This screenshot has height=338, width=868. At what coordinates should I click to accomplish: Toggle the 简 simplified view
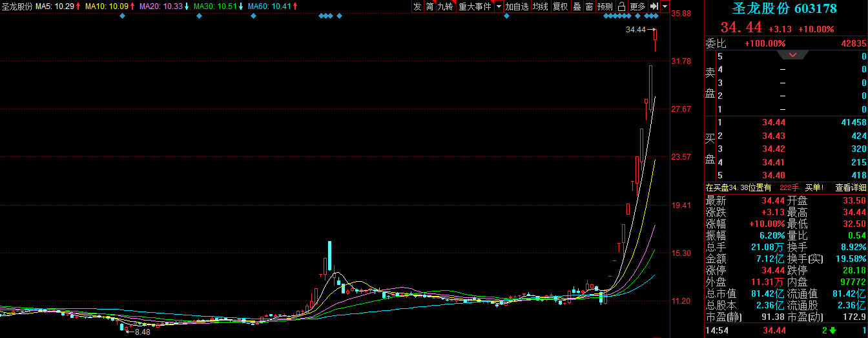pyautogui.click(x=430, y=6)
